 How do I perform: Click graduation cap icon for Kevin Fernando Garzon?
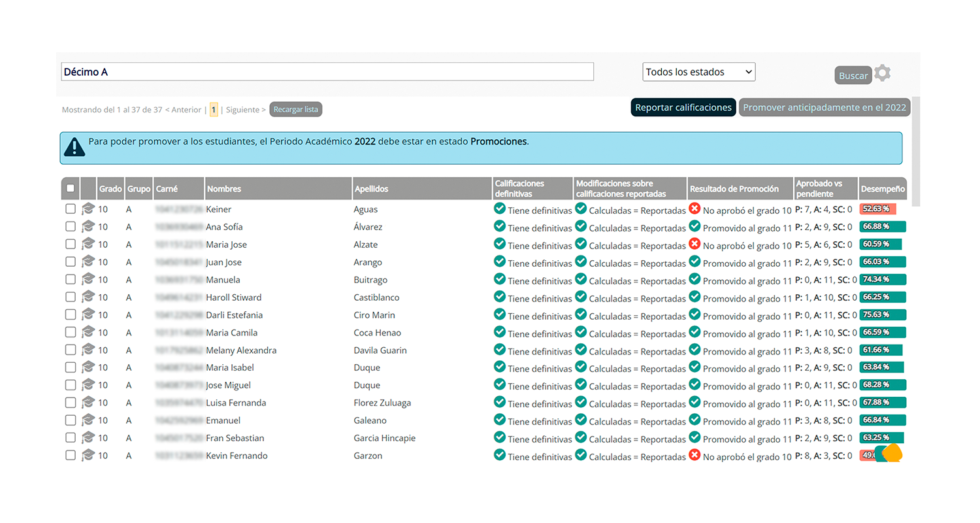click(88, 455)
